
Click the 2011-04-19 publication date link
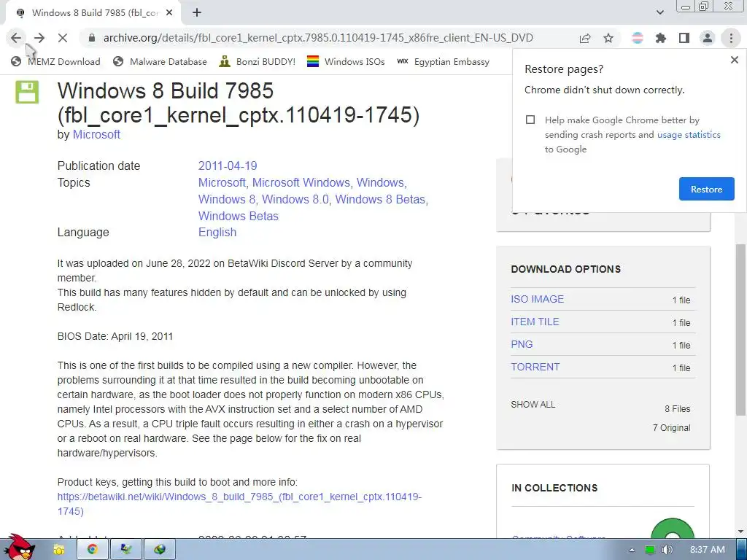pyautogui.click(x=228, y=166)
